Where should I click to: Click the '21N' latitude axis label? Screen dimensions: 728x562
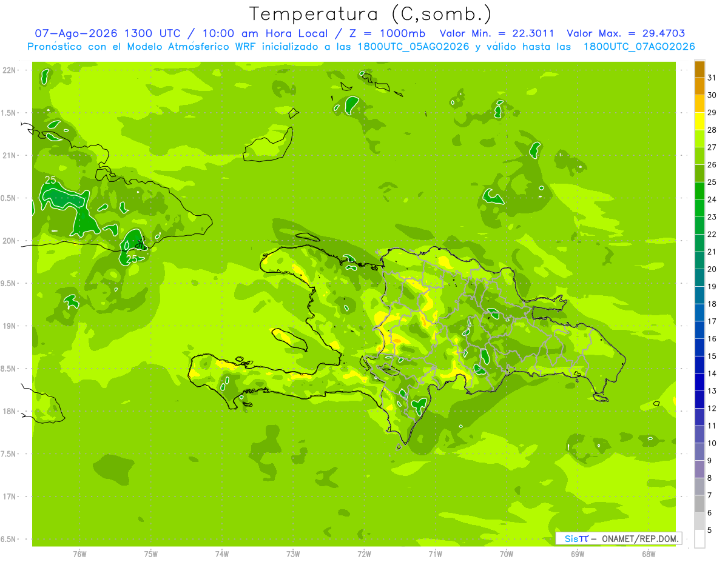click(x=9, y=156)
